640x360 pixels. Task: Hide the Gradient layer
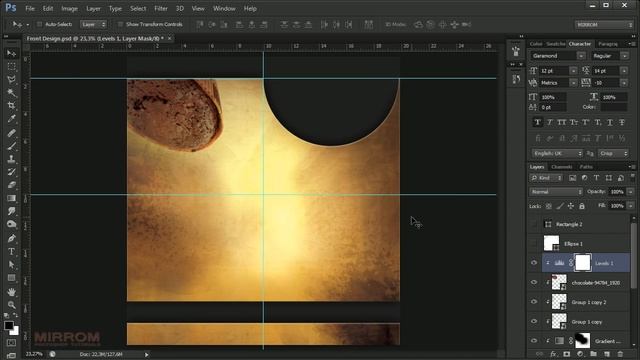534,341
